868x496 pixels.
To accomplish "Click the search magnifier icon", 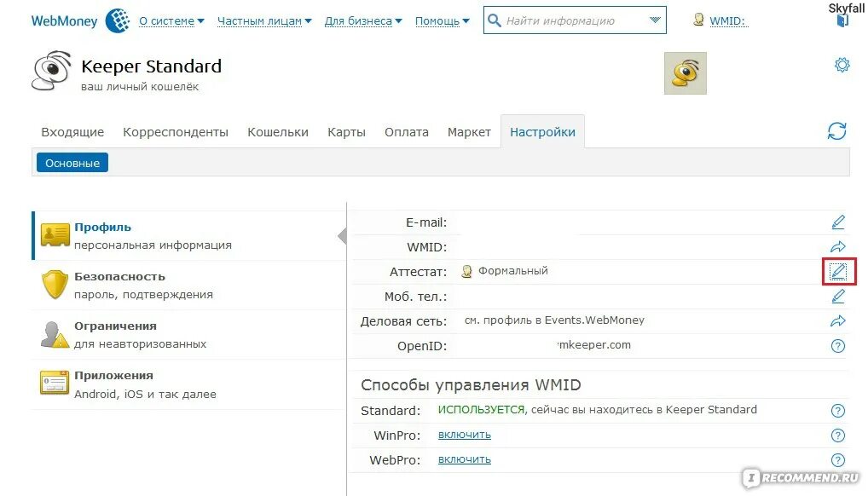I will pyautogui.click(x=494, y=20).
